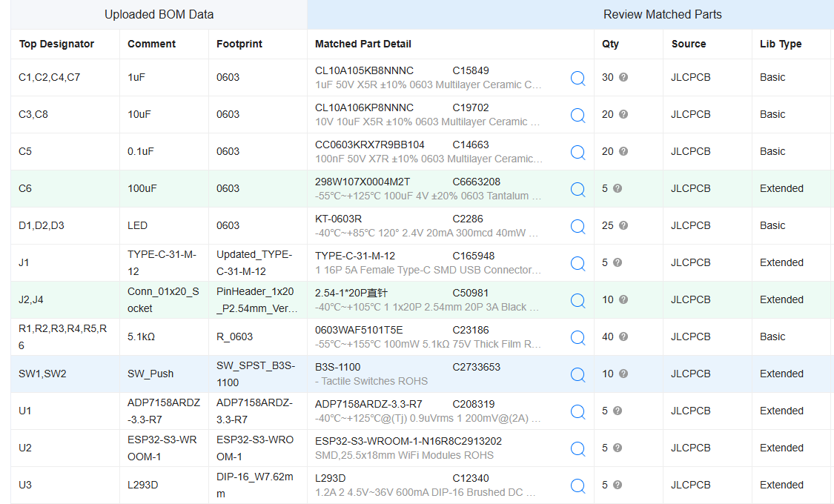Click the Top Designator column header
The image size is (834, 504).
56,44
